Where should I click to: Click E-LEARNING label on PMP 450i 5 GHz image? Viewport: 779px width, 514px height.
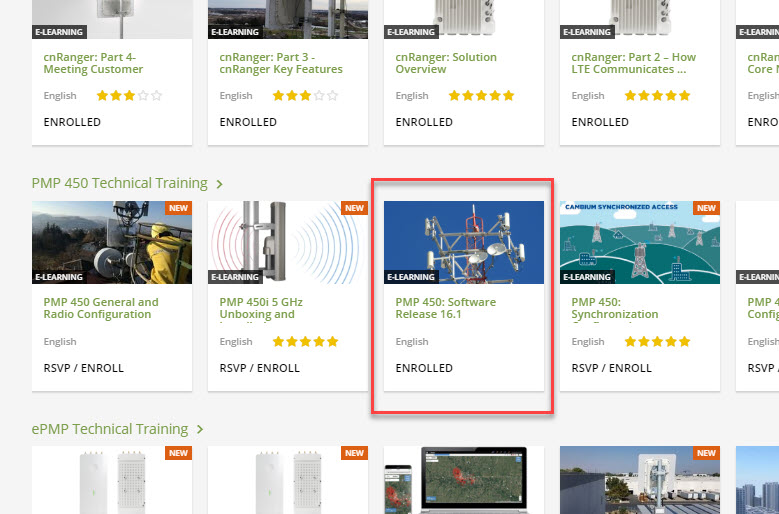235,277
